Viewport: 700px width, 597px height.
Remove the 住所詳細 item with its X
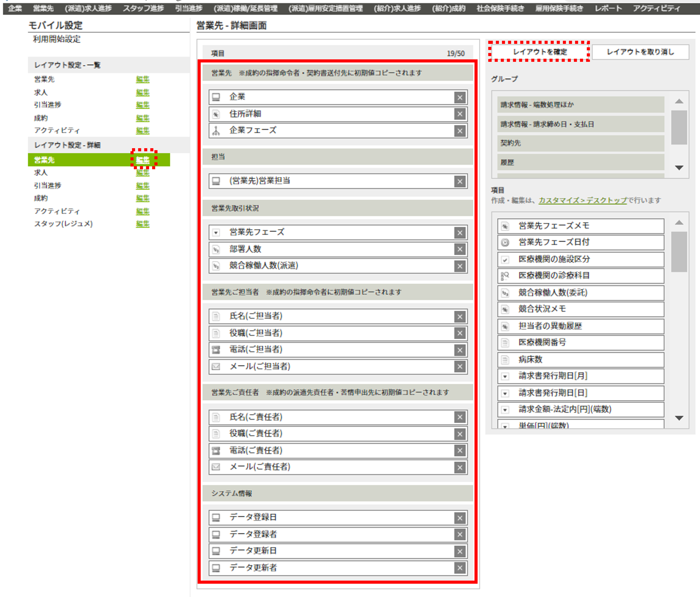click(459, 114)
